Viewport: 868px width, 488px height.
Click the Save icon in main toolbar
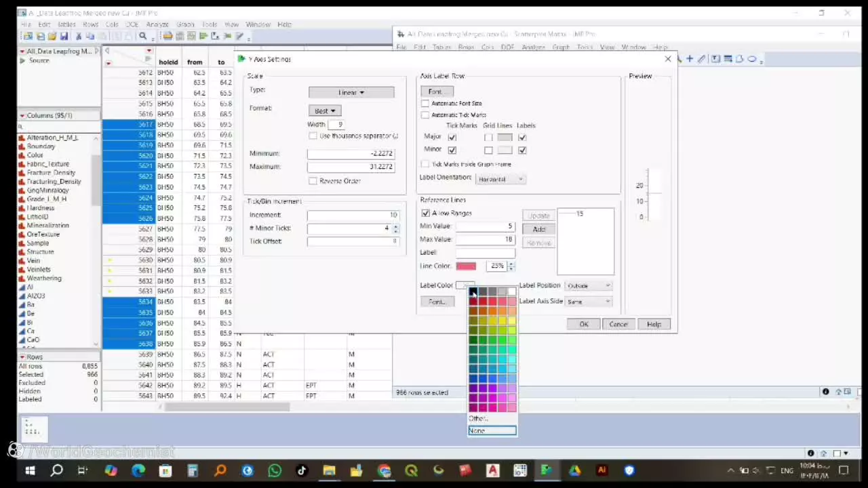tap(64, 36)
